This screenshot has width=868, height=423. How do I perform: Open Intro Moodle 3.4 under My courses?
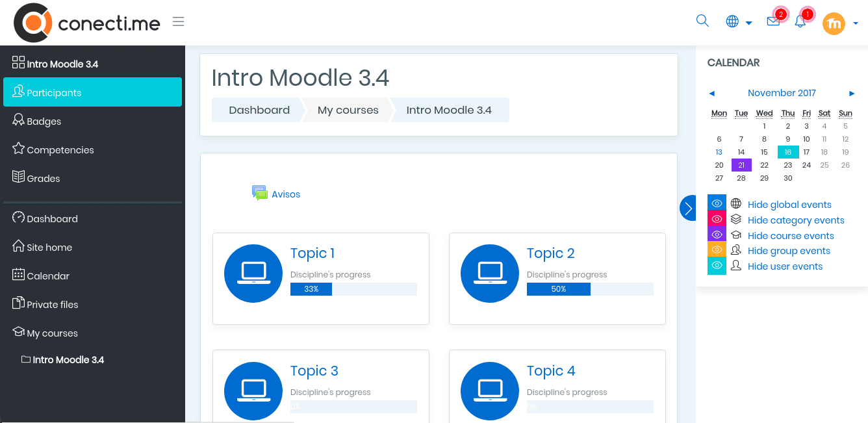click(x=68, y=359)
